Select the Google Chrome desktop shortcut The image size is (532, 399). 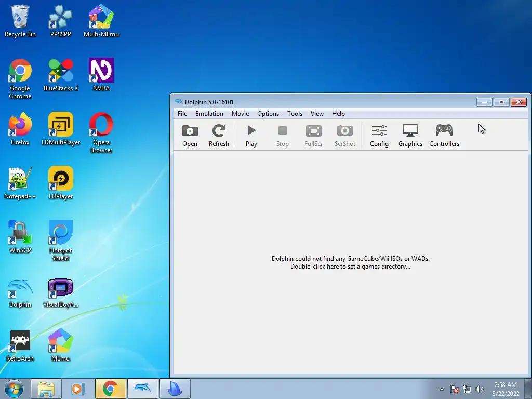20,79
